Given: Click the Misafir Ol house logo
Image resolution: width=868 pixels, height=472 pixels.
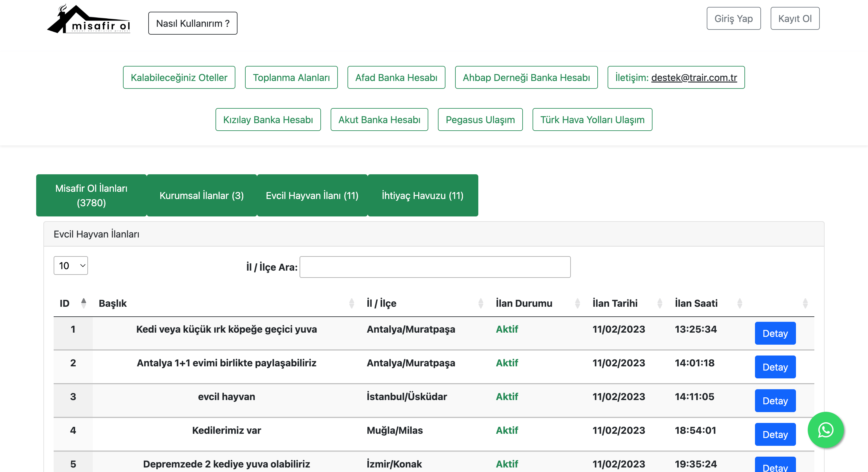Looking at the screenshot, I should pos(88,19).
